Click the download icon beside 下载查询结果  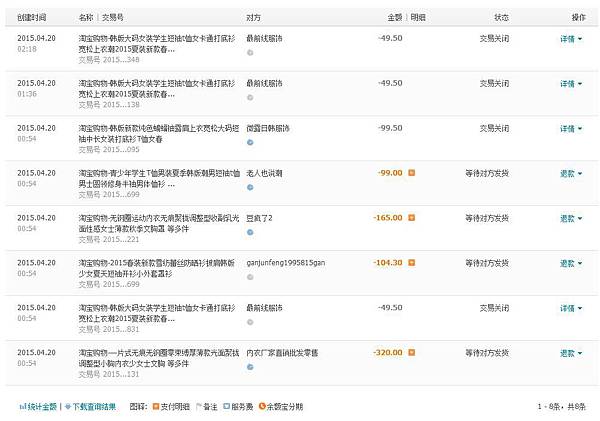coord(68,406)
